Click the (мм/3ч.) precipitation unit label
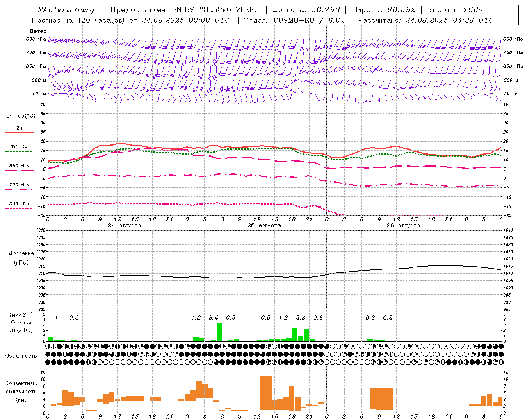Image resolution: width=525 pixels, height=420 pixels. tap(21, 315)
